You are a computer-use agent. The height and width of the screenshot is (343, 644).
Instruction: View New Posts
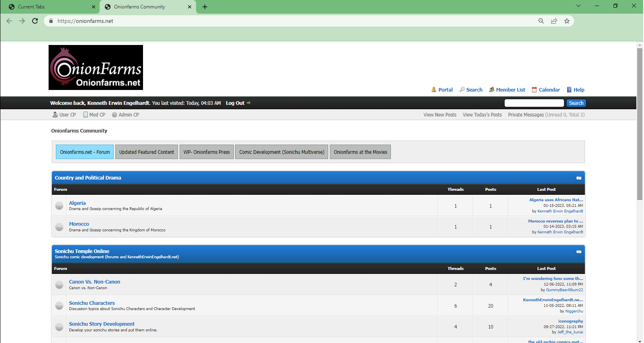tap(440, 115)
